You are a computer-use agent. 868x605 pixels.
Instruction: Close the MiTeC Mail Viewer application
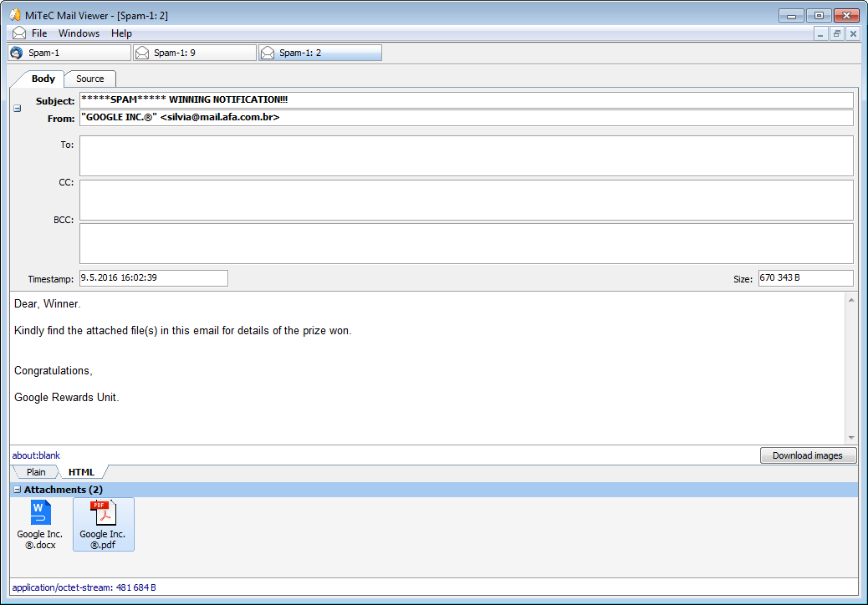(x=846, y=16)
